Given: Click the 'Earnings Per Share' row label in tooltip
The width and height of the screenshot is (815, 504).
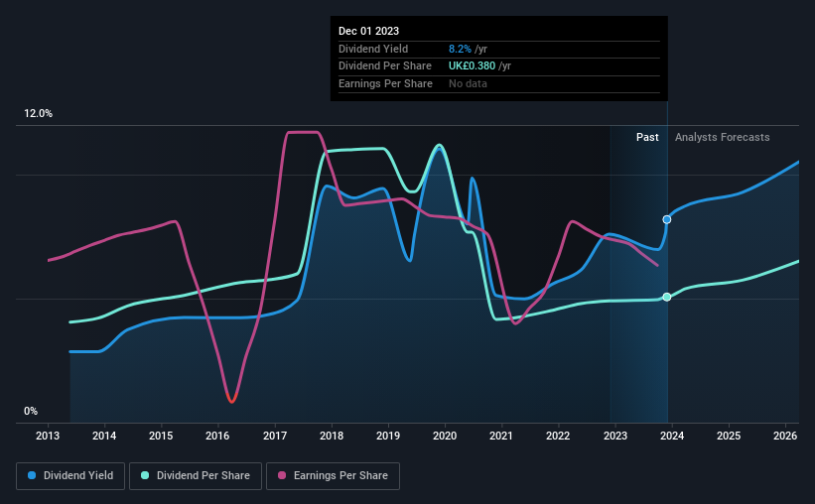Looking at the screenshot, I should pos(385,83).
